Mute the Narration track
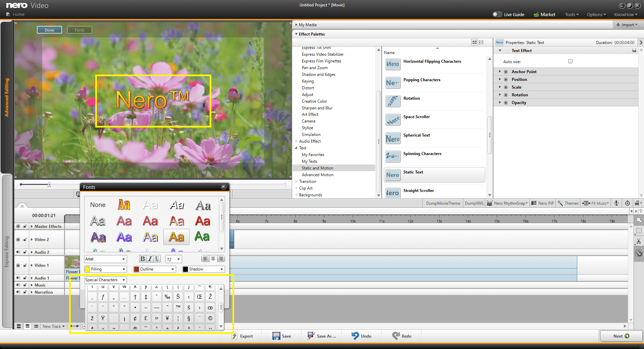 coord(18,292)
